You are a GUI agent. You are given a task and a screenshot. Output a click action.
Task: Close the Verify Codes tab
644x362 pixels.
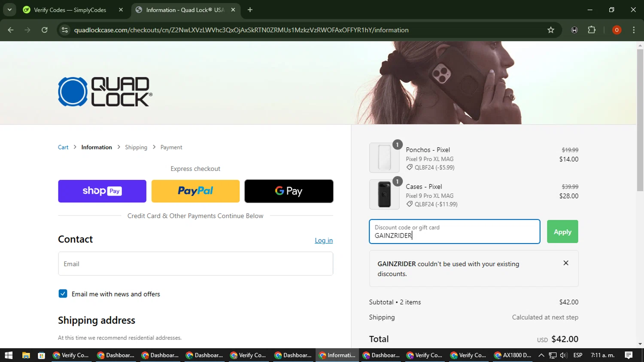pyautogui.click(x=121, y=10)
